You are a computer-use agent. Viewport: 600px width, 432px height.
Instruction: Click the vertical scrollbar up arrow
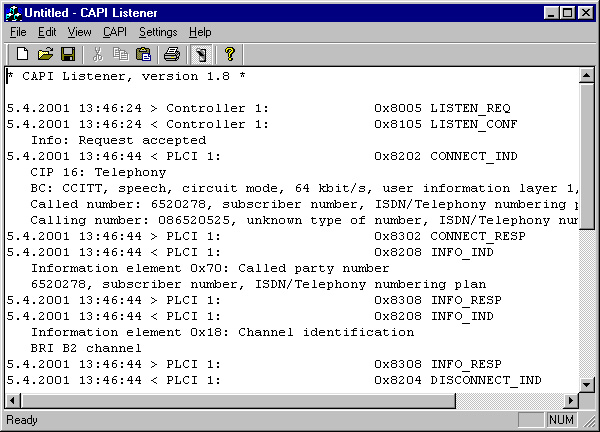[587, 76]
